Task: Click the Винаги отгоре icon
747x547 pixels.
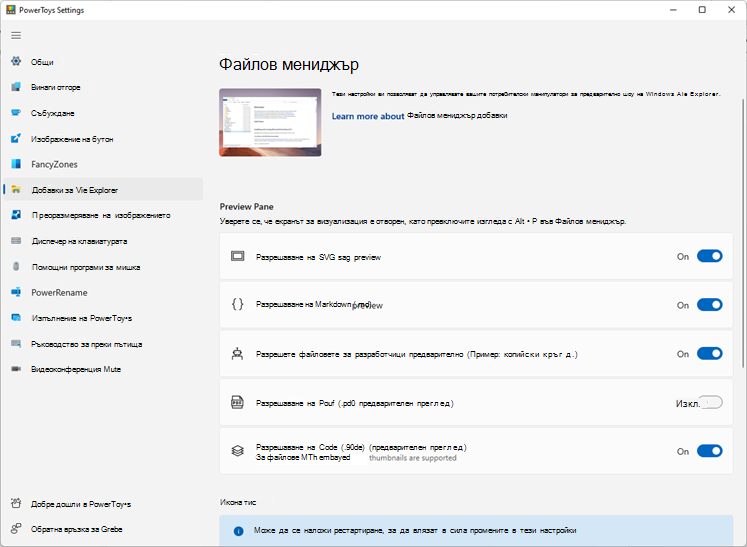Action: point(16,87)
